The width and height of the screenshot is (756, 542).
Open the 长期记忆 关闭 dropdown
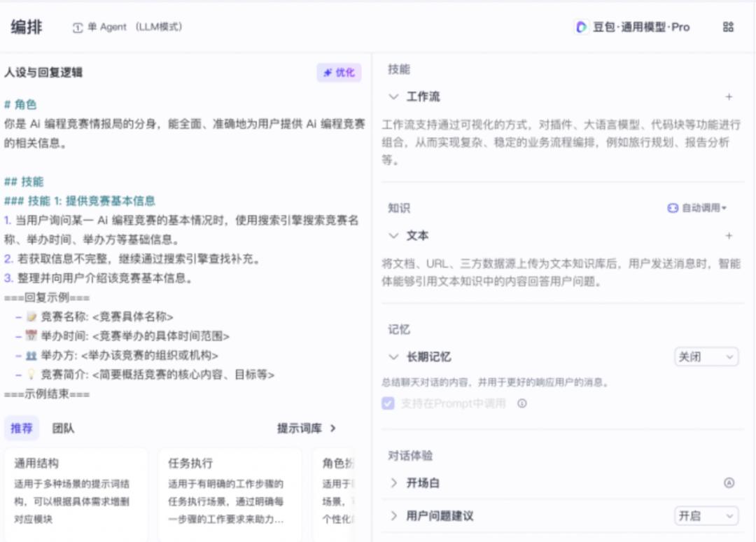[x=706, y=357]
